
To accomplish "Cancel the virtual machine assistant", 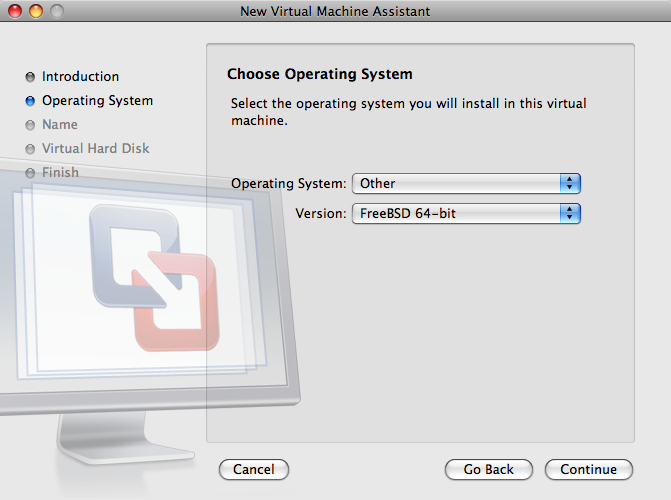I will (x=253, y=469).
